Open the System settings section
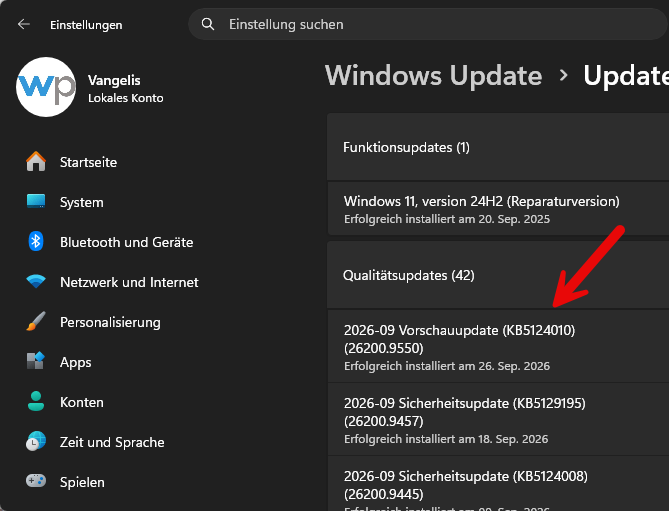 coord(81,202)
